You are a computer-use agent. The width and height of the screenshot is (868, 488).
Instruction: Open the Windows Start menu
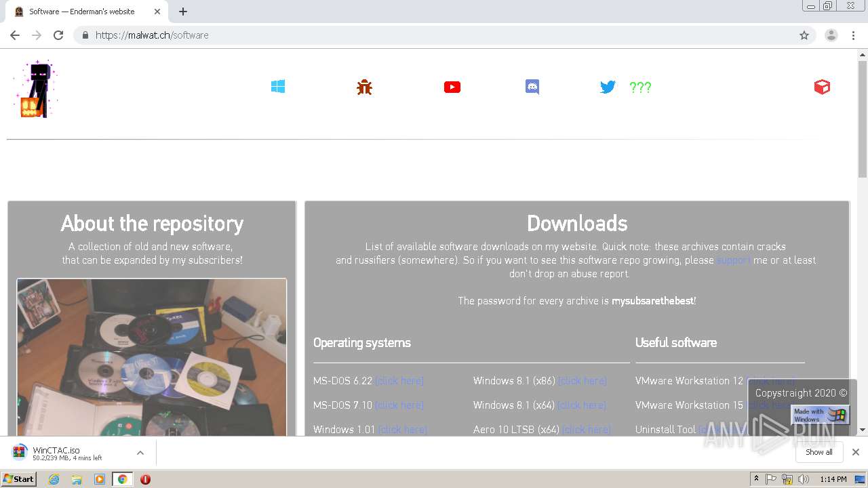click(19, 479)
